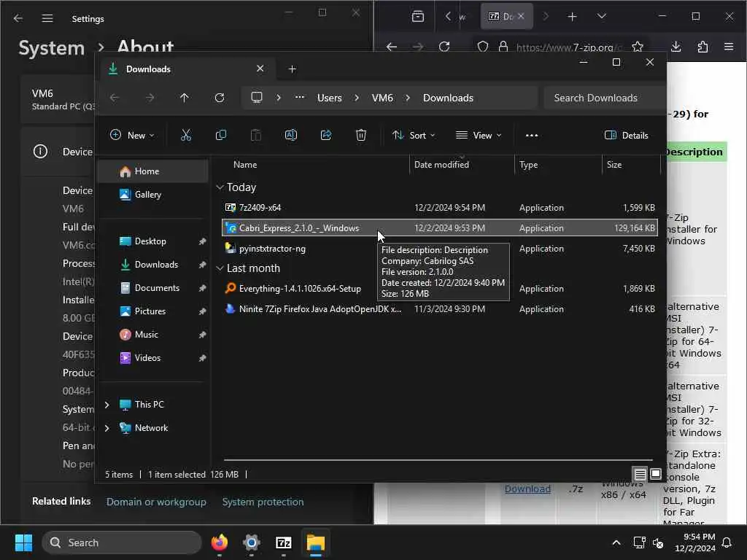The image size is (747, 560).
Task: Open the See more ellipsis menu in toolbar
Action: click(532, 135)
